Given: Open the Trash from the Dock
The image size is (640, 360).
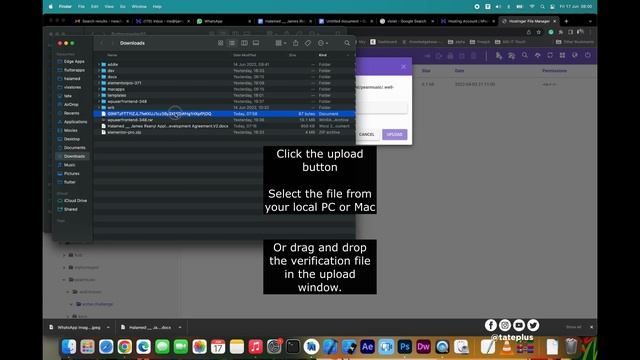Looking at the screenshot, I should pyautogui.click(x=571, y=347).
